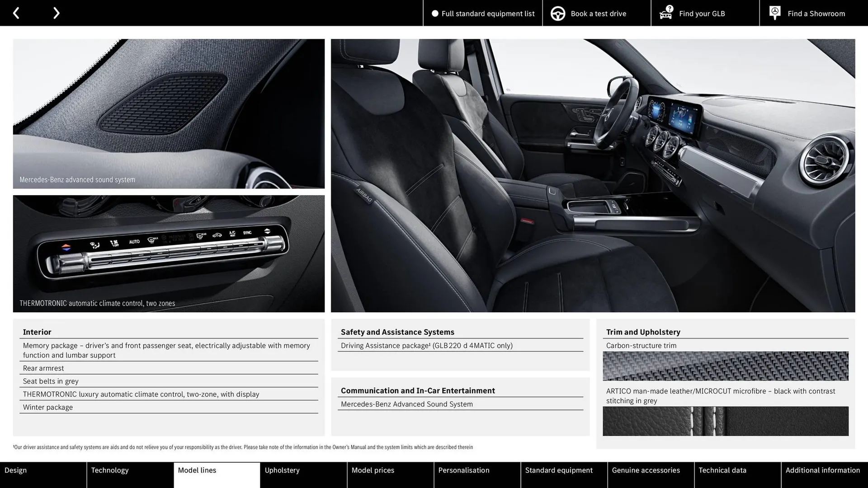
Task: Navigate forward using the right chevron arrow
Action: 56,13
